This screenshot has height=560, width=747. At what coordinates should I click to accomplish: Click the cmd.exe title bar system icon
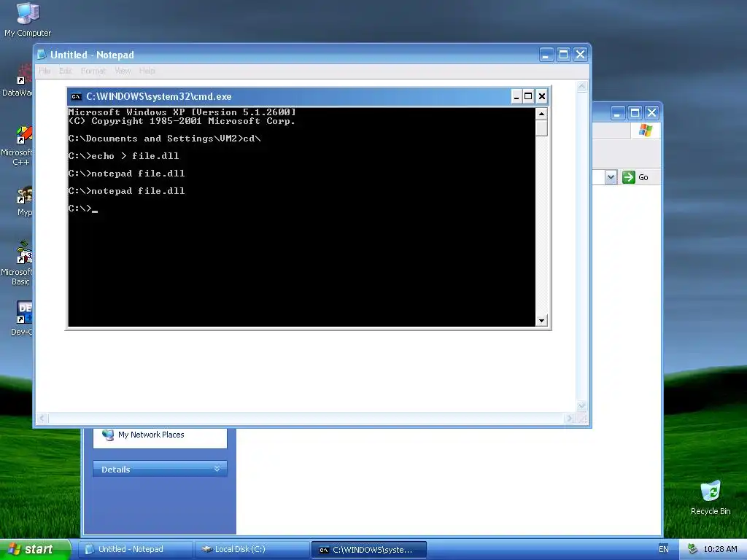tap(76, 97)
